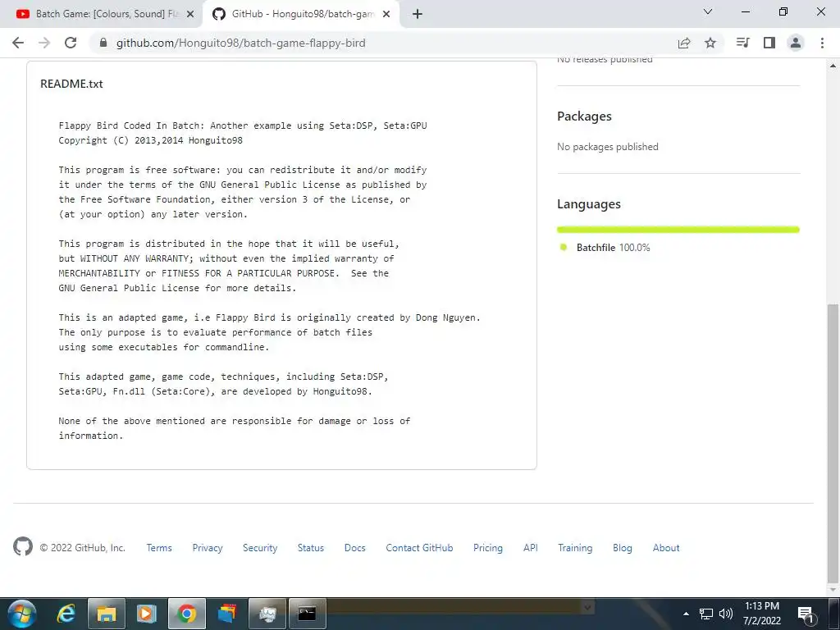Image resolution: width=840 pixels, height=630 pixels.
Task: Click the network tray icon
Action: tap(706, 614)
